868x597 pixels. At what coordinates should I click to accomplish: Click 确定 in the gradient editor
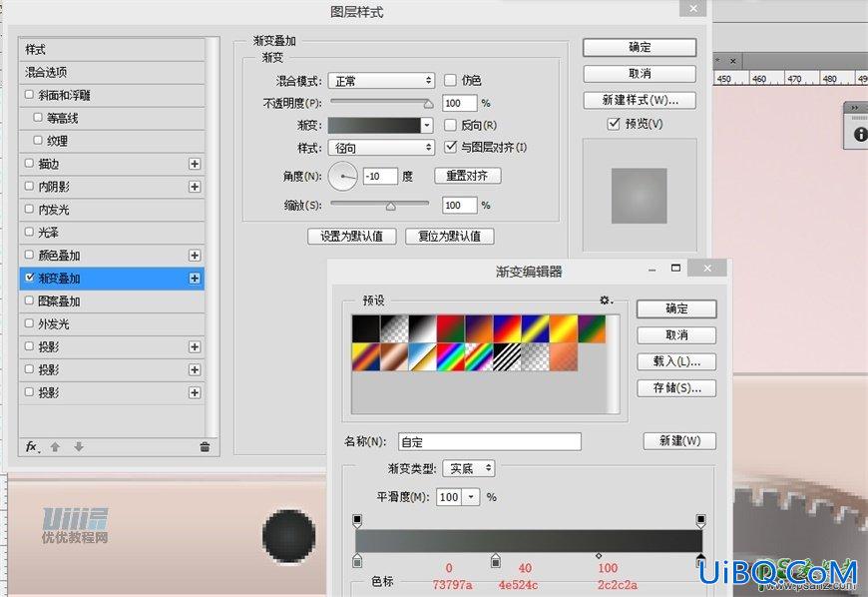pyautogui.click(x=676, y=309)
